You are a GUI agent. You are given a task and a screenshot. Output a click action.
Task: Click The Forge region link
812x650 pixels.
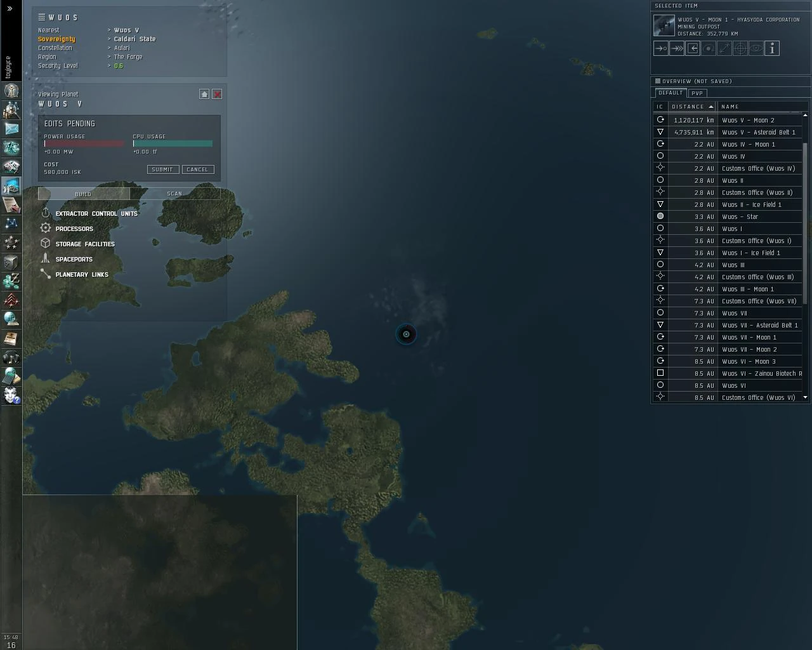coord(128,56)
